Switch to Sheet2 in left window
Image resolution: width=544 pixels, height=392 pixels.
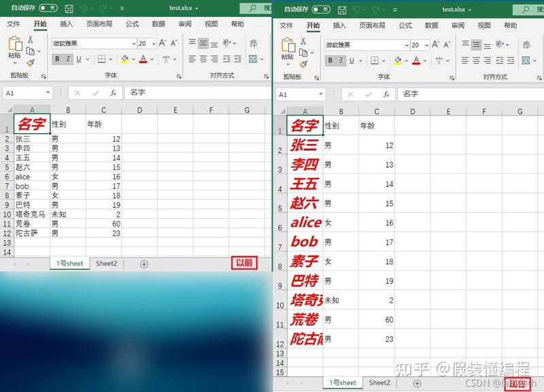(x=107, y=264)
